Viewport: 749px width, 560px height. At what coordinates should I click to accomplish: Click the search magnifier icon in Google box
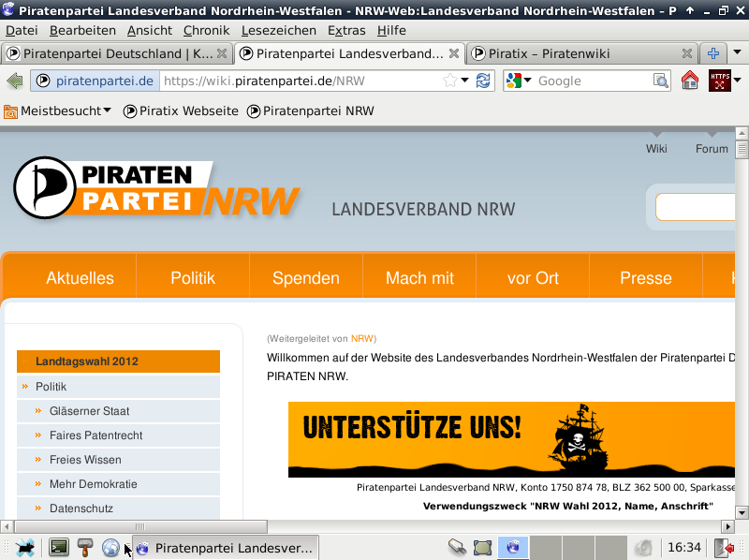coord(661,81)
